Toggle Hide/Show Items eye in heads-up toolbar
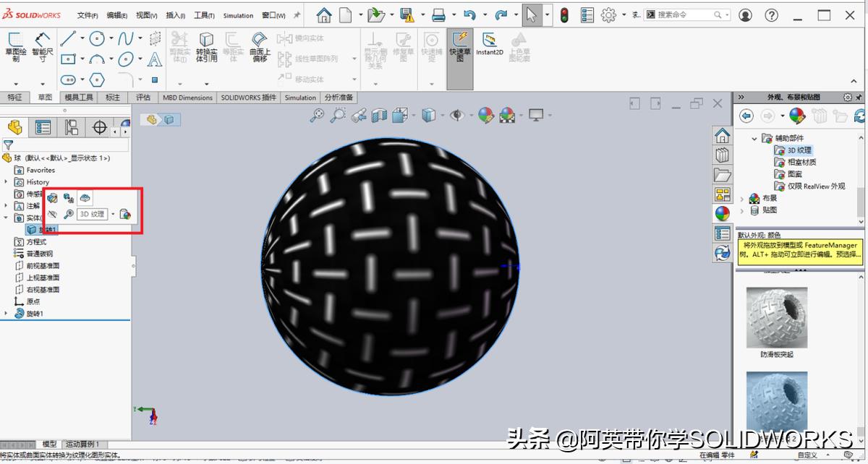 click(x=456, y=114)
